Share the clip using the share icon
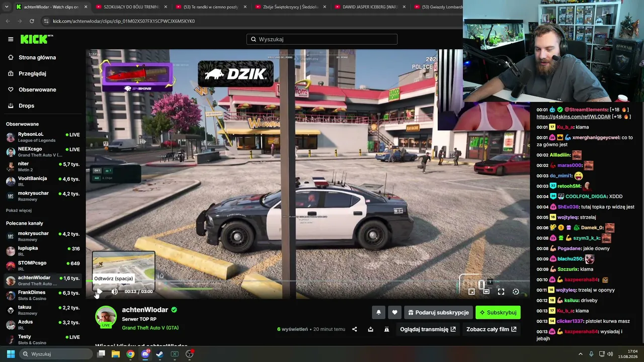Screen dimensions: 644x362 point(354,329)
